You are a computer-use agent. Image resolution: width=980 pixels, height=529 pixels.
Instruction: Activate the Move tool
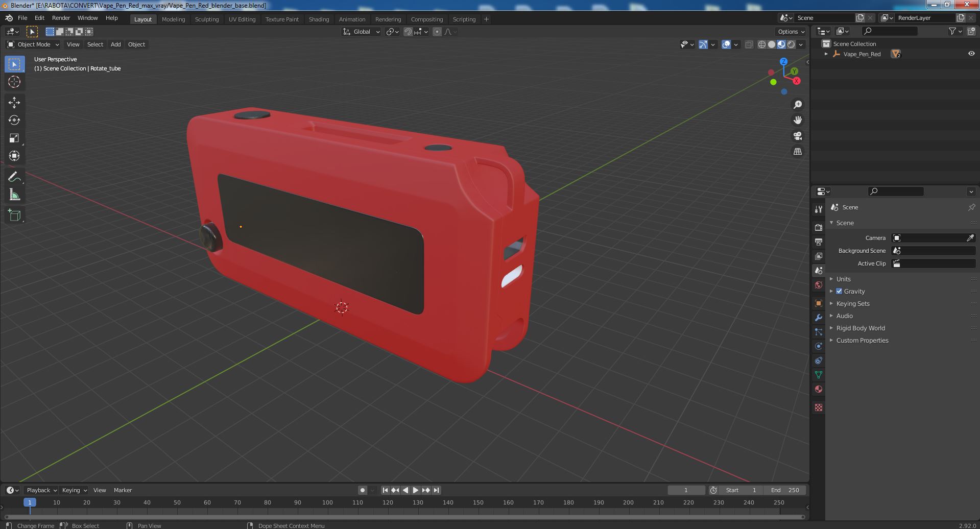pos(14,103)
